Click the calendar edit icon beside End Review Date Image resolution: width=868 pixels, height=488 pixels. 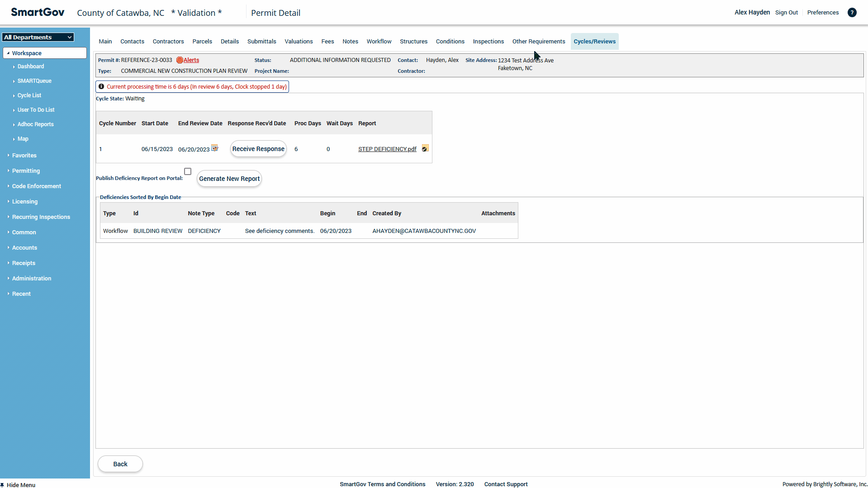[x=215, y=148]
